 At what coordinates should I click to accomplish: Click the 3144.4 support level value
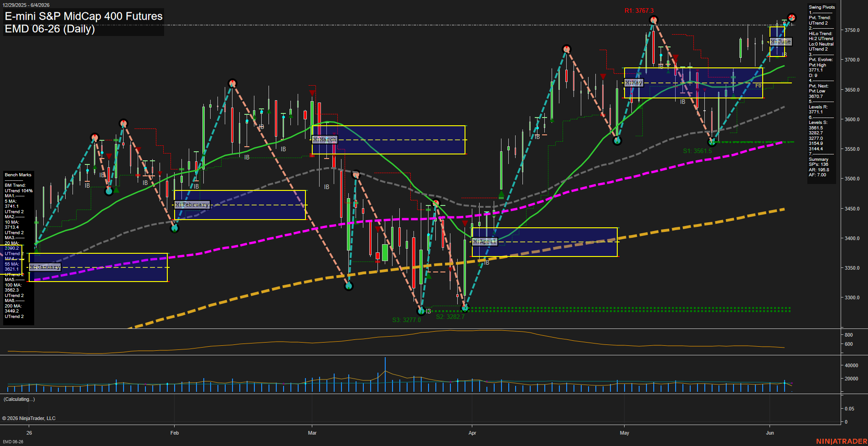[816, 149]
